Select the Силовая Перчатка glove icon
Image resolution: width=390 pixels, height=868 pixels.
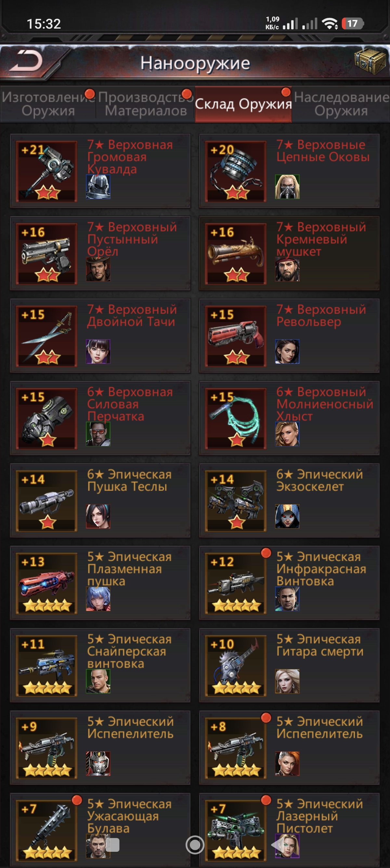[x=47, y=418]
